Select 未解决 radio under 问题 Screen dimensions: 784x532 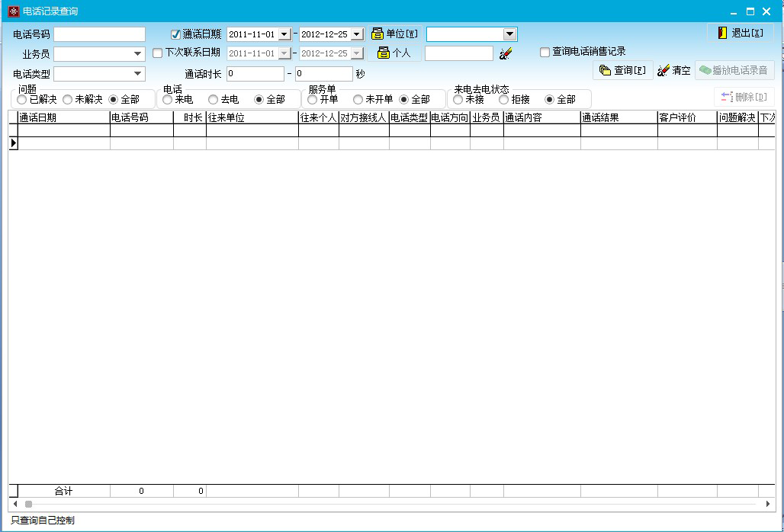68,100
